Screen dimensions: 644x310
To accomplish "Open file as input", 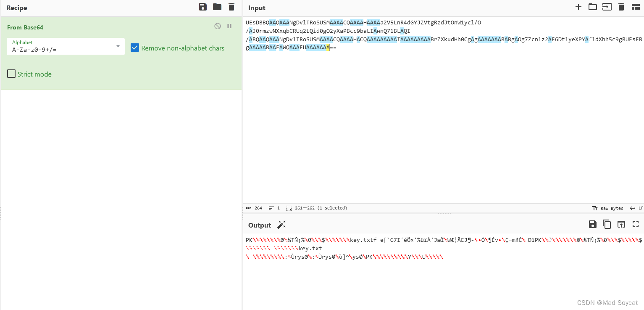I will [607, 7].
